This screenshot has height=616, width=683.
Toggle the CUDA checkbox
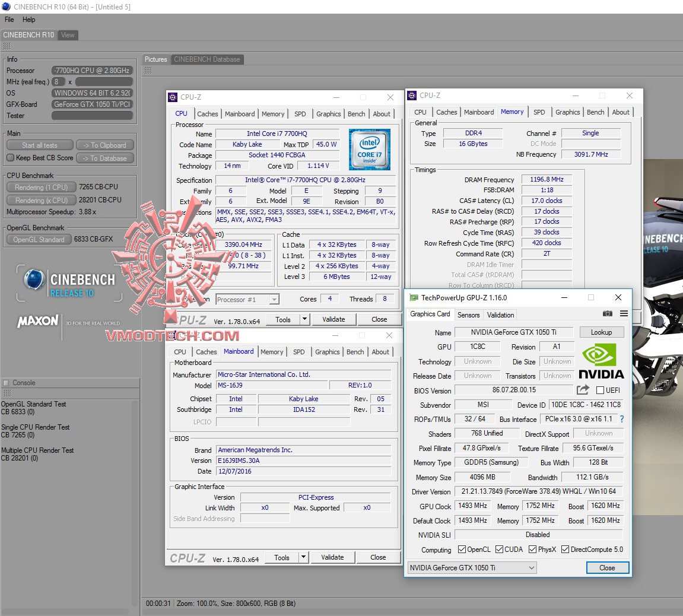point(499,550)
